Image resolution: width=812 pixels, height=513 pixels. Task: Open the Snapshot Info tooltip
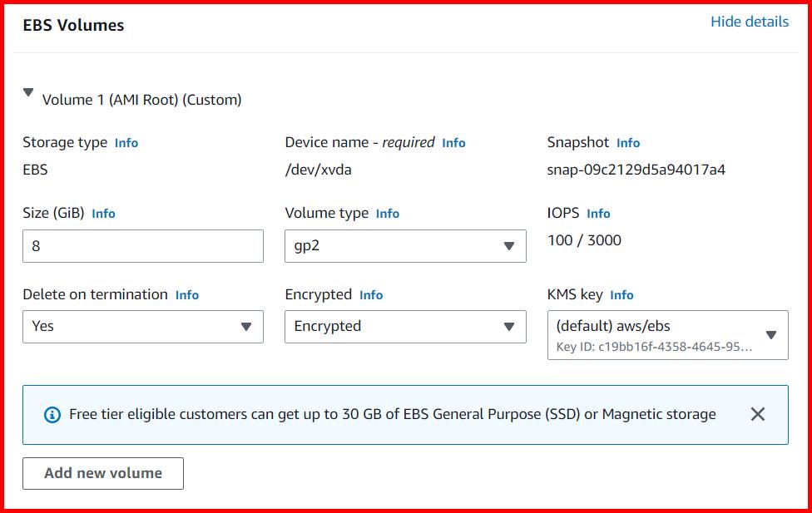pos(627,142)
